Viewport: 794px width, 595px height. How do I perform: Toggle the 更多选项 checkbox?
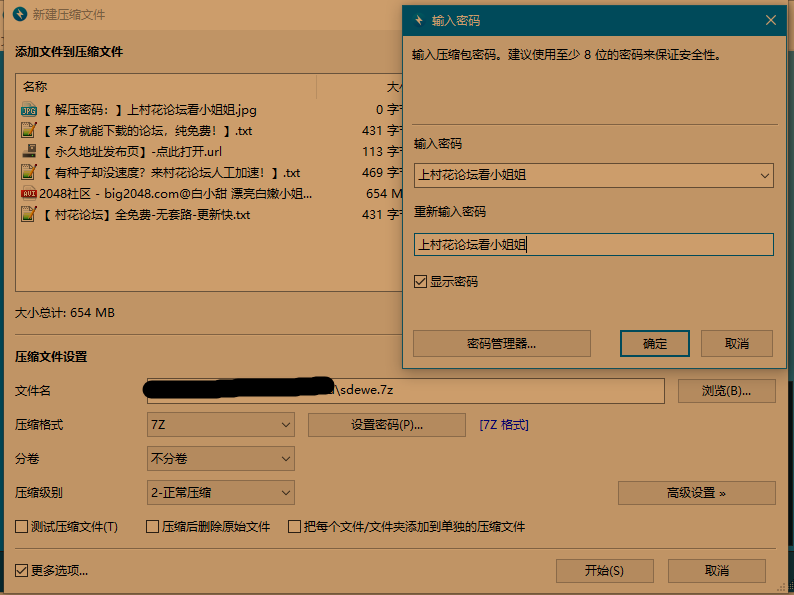click(x=22, y=571)
